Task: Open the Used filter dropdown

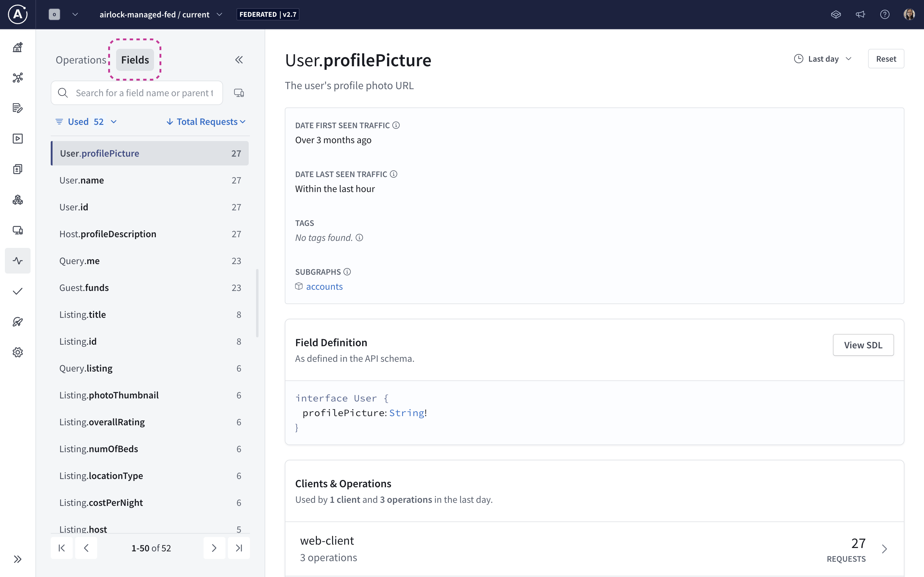Action: tap(86, 122)
